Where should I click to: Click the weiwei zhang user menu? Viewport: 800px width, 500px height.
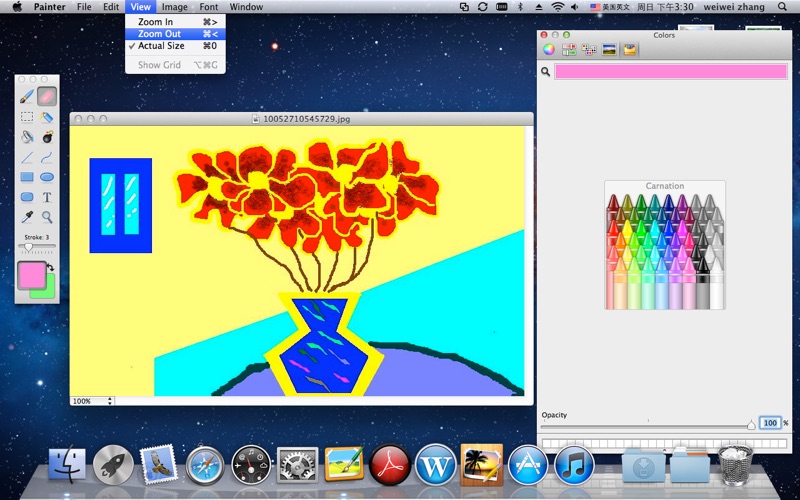pyautogui.click(x=734, y=7)
